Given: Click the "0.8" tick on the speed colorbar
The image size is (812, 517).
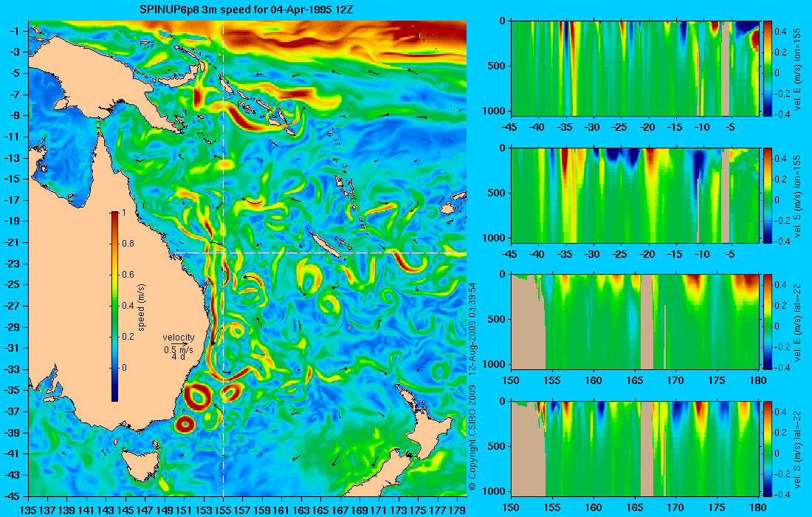Looking at the screenshot, I should point(128,244).
